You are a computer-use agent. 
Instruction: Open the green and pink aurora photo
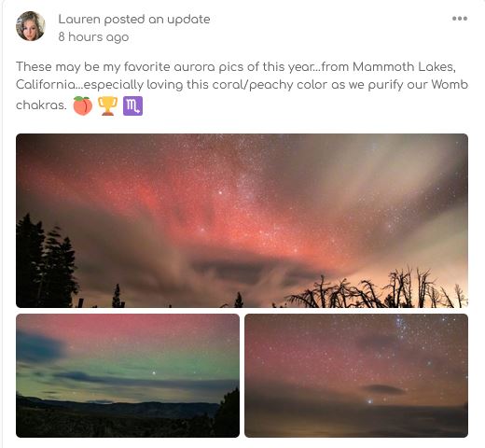click(x=128, y=375)
